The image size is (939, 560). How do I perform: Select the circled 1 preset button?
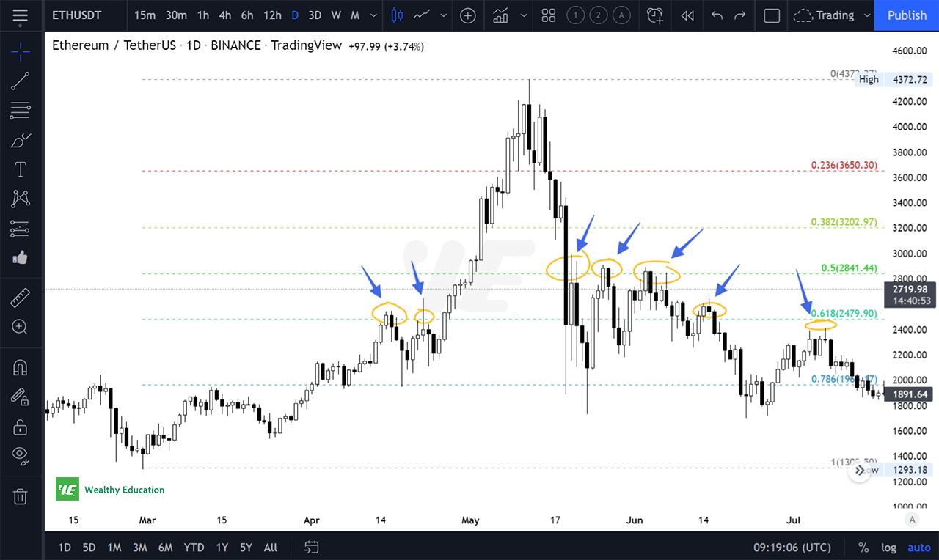point(576,15)
